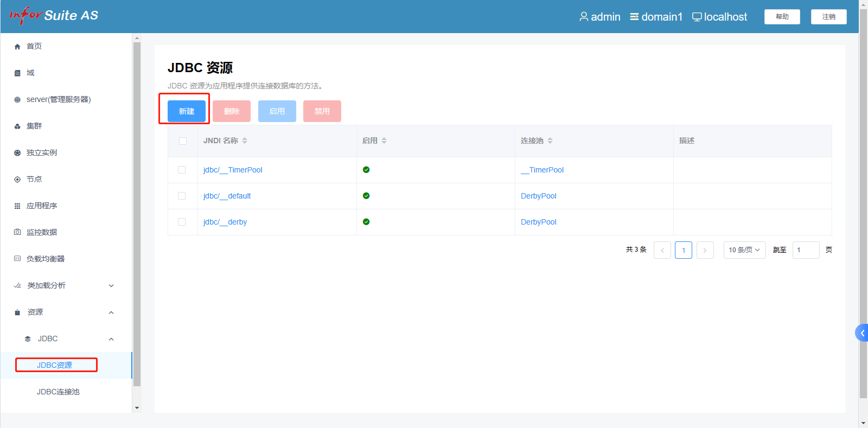Collapse the 资源 menu section
Viewport: 868px width, 428px height.
point(111,312)
